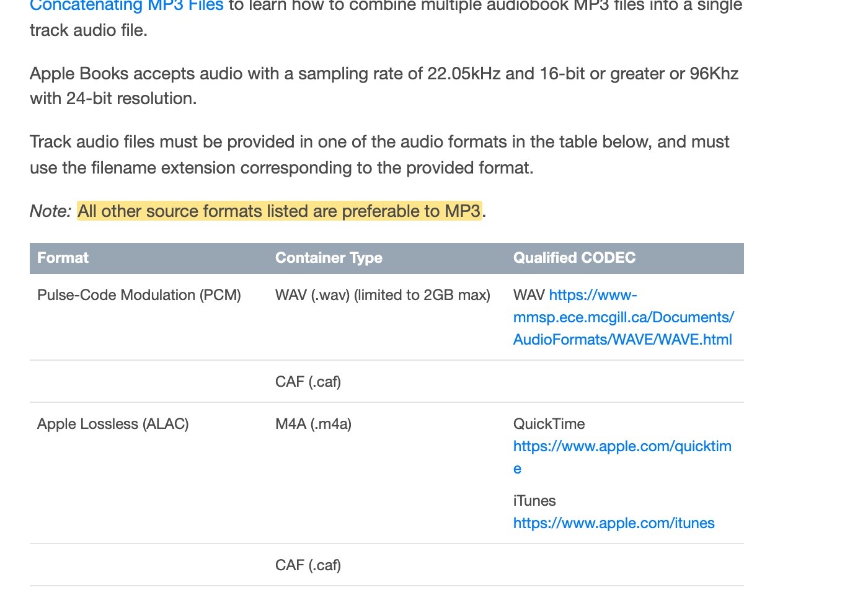868x595 pixels.
Task: Select the Format column header
Action: 63,258
